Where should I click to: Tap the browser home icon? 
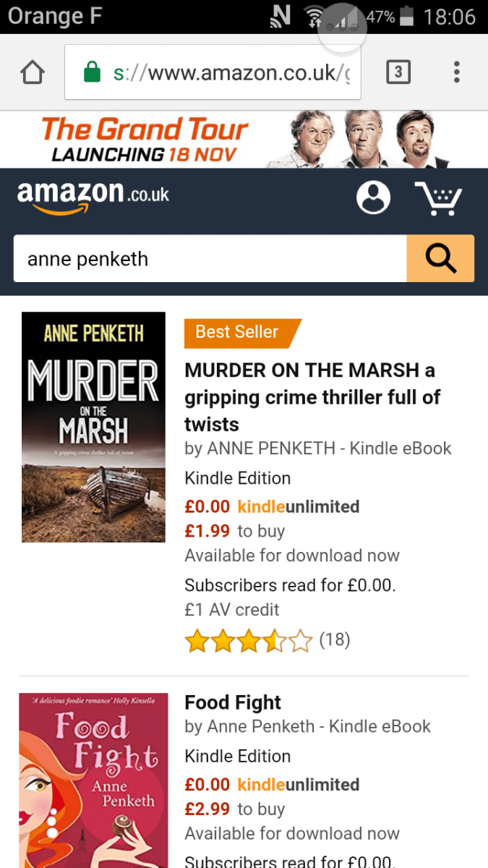point(33,72)
